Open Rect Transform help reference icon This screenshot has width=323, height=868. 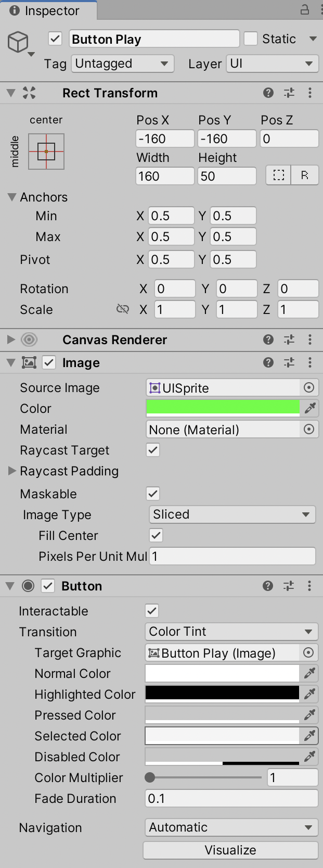pyautogui.click(x=268, y=93)
